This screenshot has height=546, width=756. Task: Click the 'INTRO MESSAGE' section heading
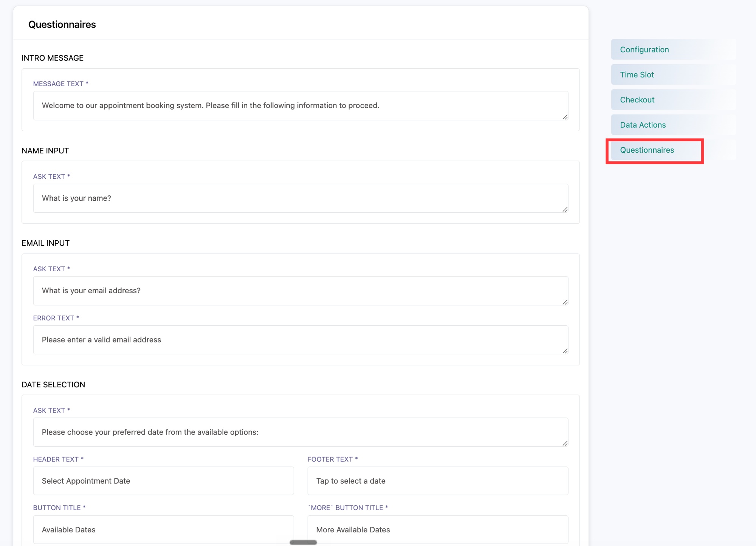click(x=53, y=58)
